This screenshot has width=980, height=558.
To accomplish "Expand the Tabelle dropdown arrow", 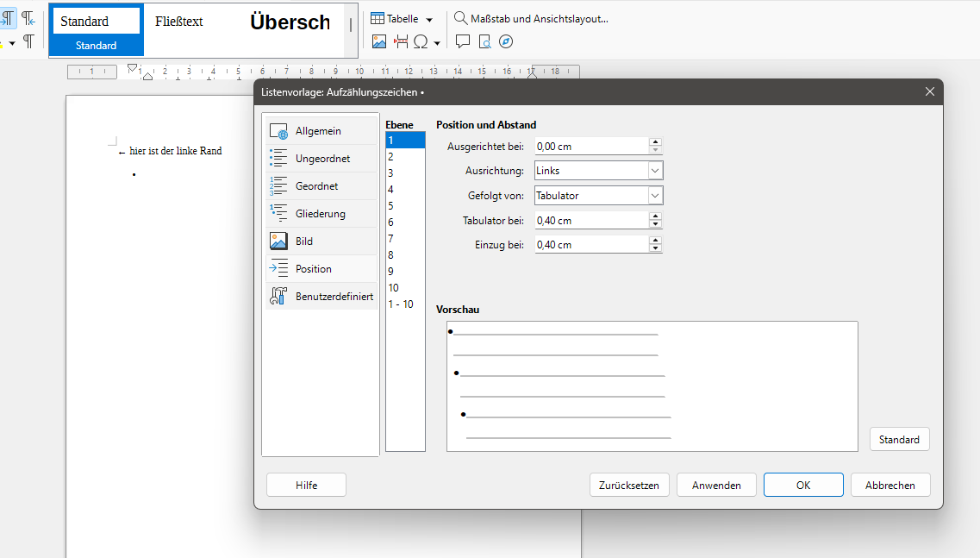I will pos(429,19).
